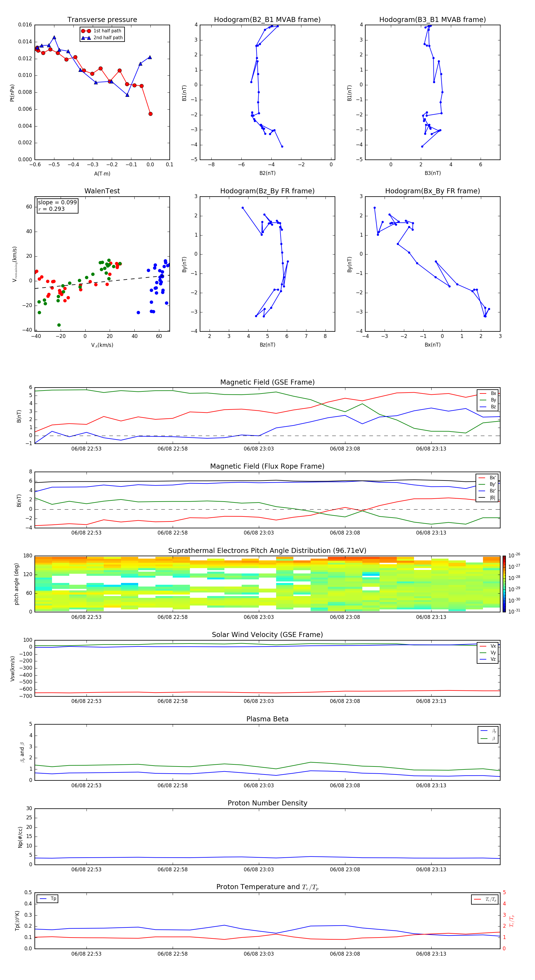
Task: Click 'Hodogram(B2_B1 MVAB frame)' title
Action: pos(267,19)
